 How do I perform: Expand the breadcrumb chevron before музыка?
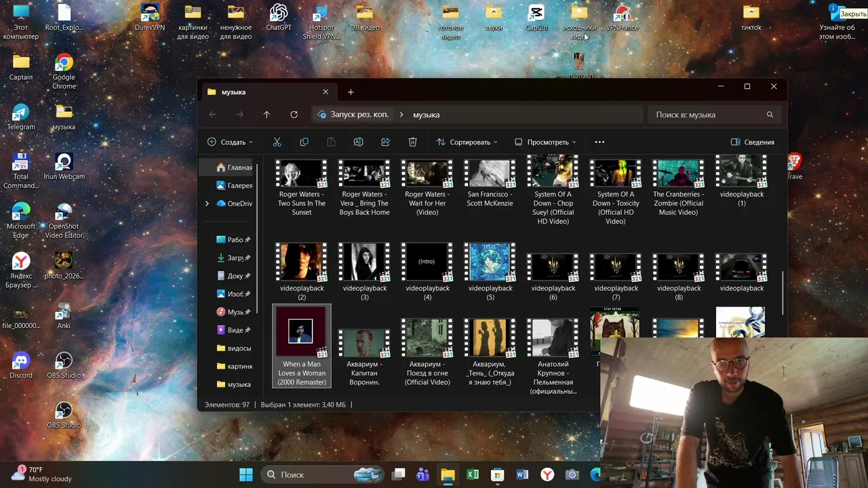pos(401,115)
